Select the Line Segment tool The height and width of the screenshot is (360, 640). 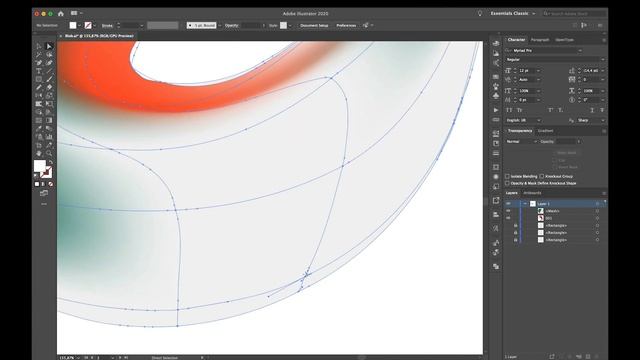tap(49, 71)
